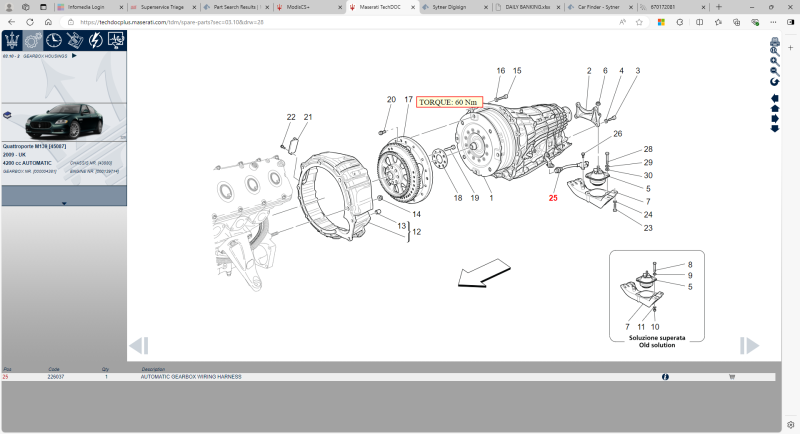Expand the vehicle panel down arrow

click(x=64, y=203)
